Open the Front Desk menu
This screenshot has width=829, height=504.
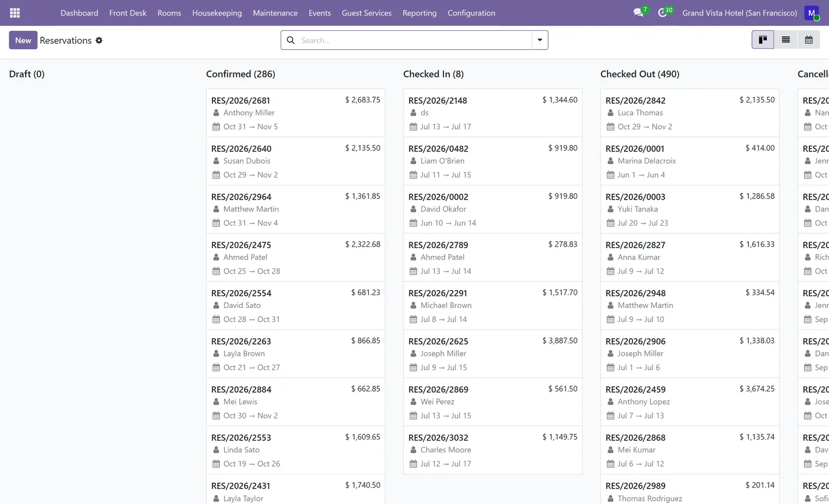click(x=128, y=12)
